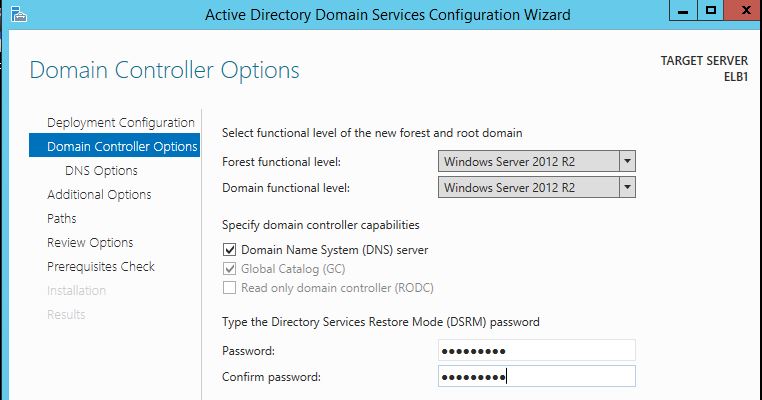Image resolution: width=762 pixels, height=400 pixels.
Task: Click the TARGET SERVER ELB1 text
Action: pos(704,69)
